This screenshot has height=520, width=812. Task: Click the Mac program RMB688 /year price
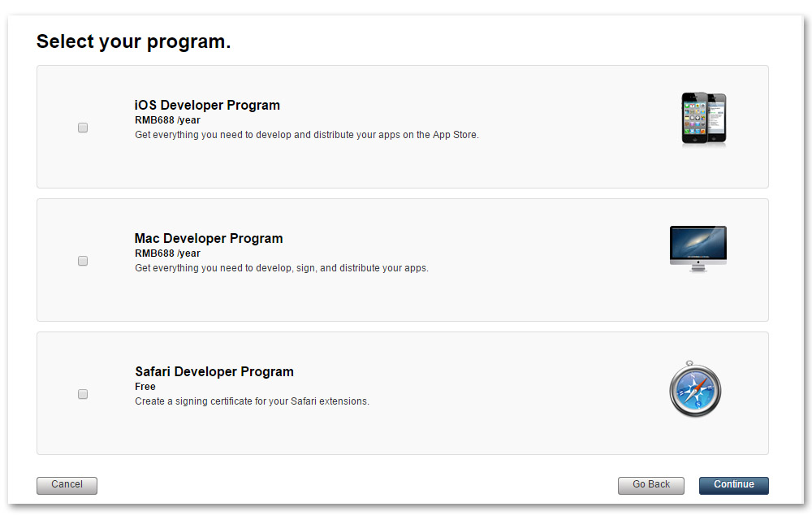167,253
